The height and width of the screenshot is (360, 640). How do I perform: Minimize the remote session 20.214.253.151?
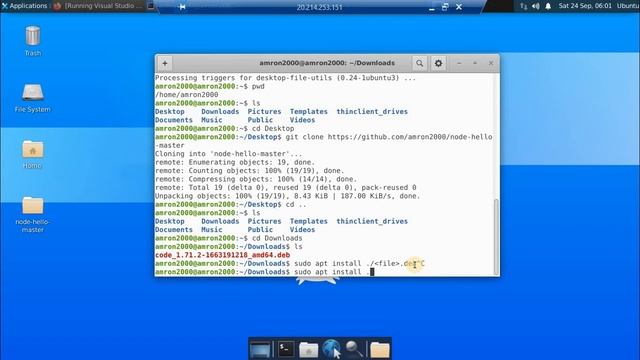click(431, 7)
